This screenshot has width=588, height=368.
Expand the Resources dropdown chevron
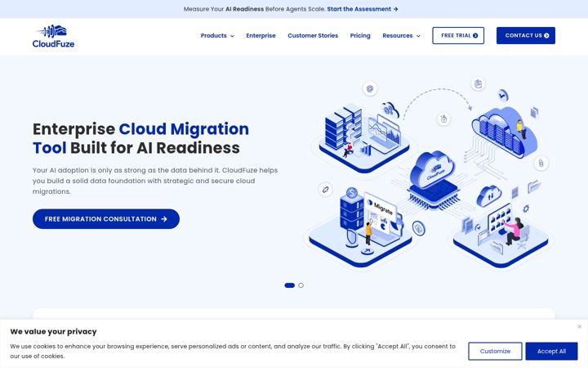pos(418,36)
